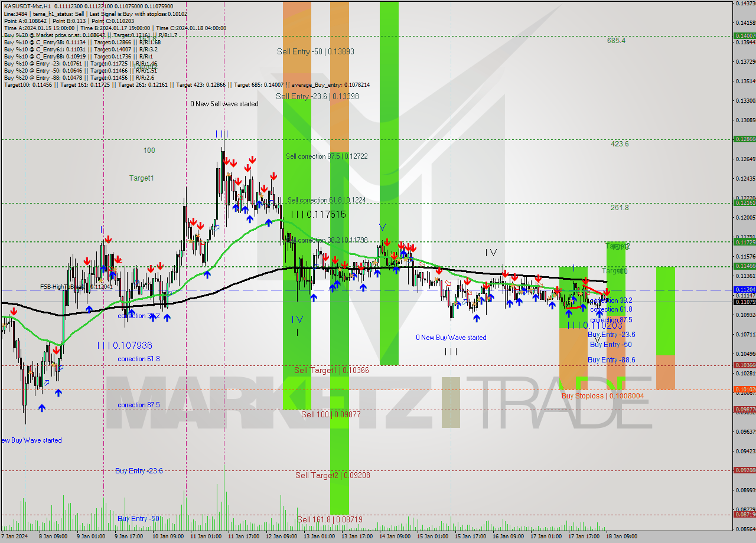Image resolution: width=756 pixels, height=543 pixels.
Task: Click the green 0.12866 price tag
Action: (744, 139)
